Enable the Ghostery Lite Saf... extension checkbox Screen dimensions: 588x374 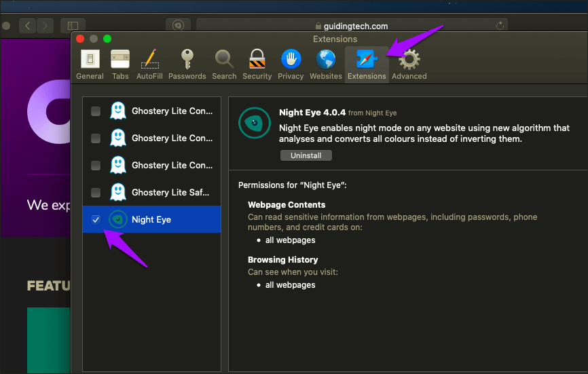point(96,193)
